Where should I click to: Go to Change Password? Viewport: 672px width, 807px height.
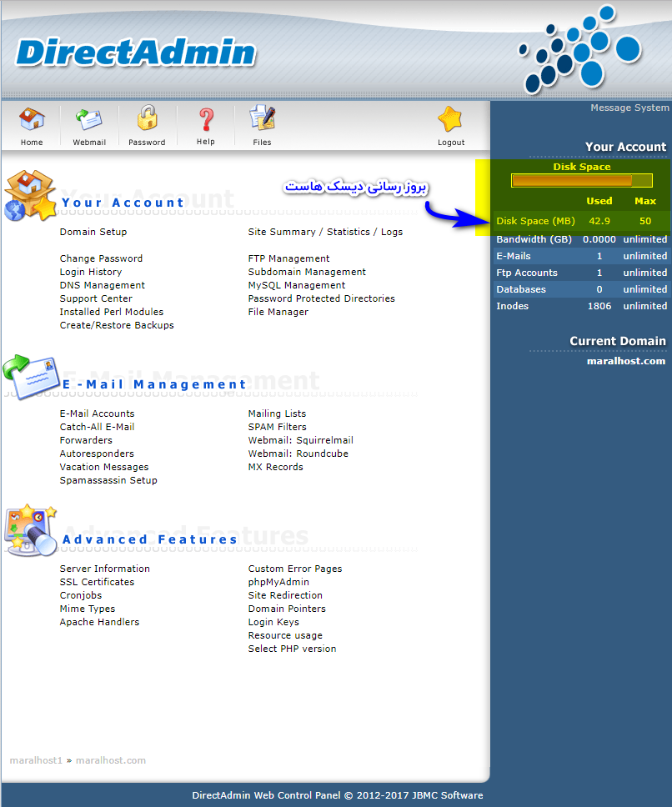(101, 258)
